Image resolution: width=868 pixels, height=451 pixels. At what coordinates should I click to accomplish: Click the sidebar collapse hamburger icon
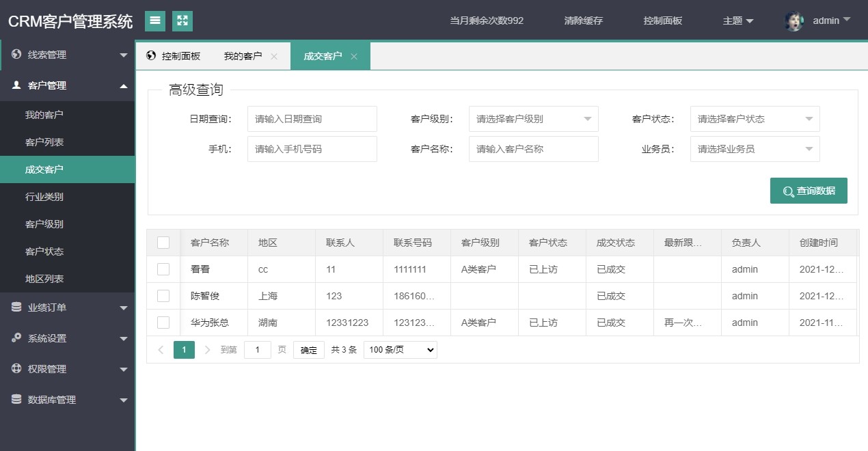155,21
